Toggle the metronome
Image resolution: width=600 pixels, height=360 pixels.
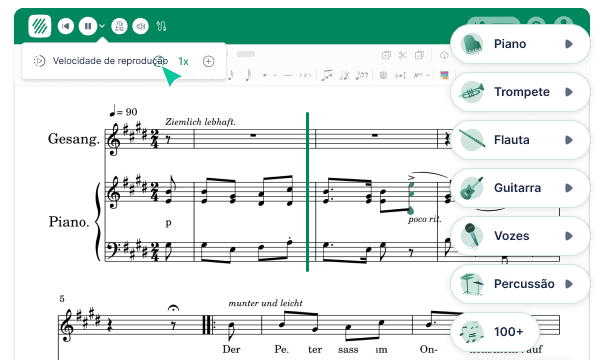(119, 26)
